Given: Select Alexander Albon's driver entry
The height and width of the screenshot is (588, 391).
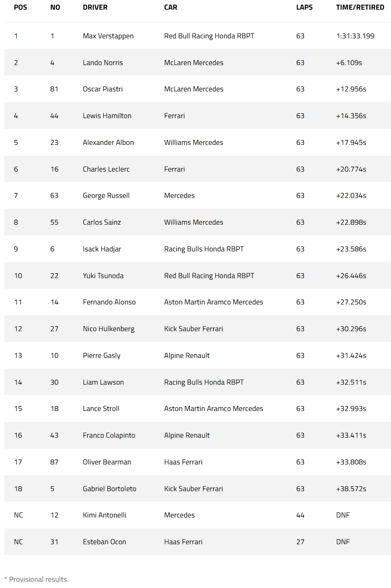Looking at the screenshot, I should point(108,143).
